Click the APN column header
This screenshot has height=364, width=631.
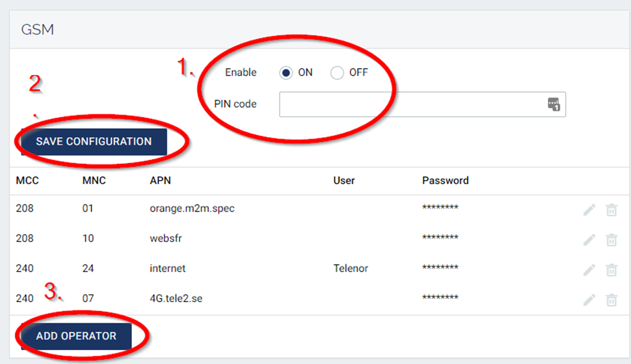coord(160,180)
